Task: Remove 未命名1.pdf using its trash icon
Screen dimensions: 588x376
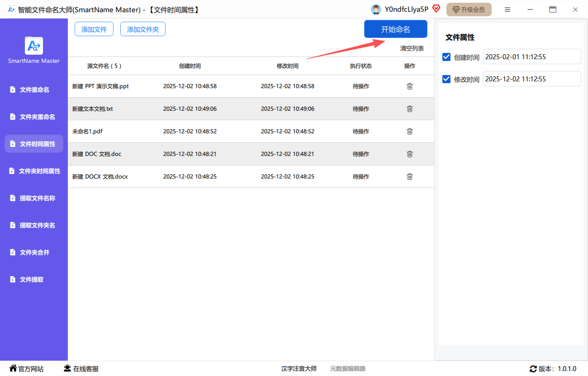Action: [x=410, y=132]
